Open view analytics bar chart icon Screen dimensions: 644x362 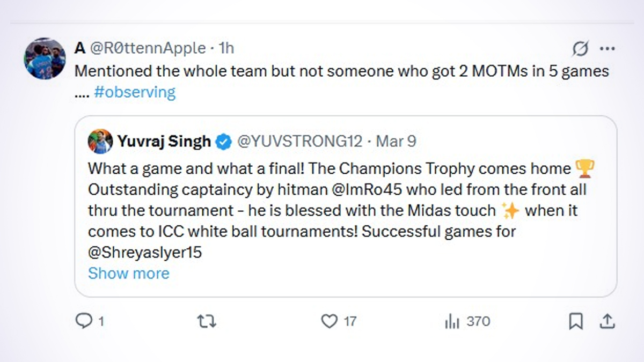[452, 321]
